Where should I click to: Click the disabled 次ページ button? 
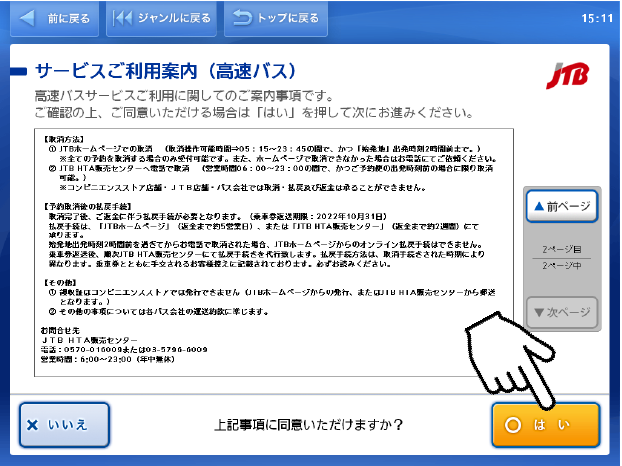(562, 312)
